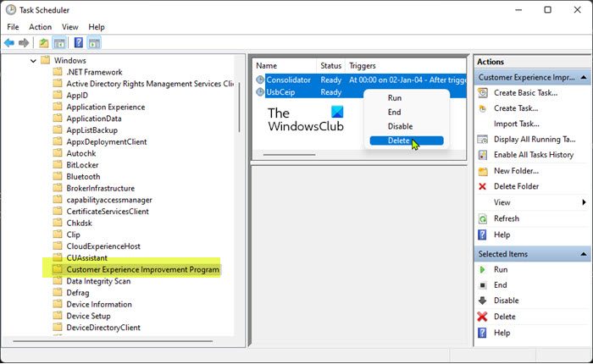The image size is (593, 364).
Task: Click the Forward arrow toolbar icon
Action: pyautogui.click(x=24, y=42)
